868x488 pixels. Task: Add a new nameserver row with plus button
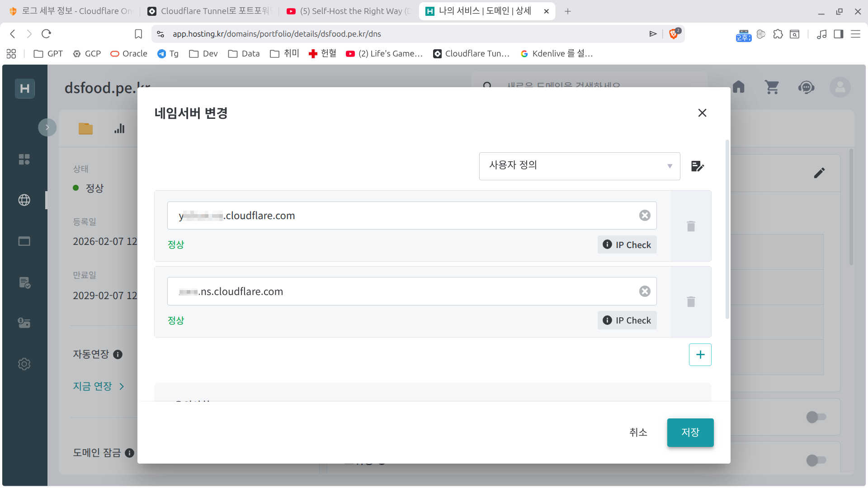tap(700, 355)
